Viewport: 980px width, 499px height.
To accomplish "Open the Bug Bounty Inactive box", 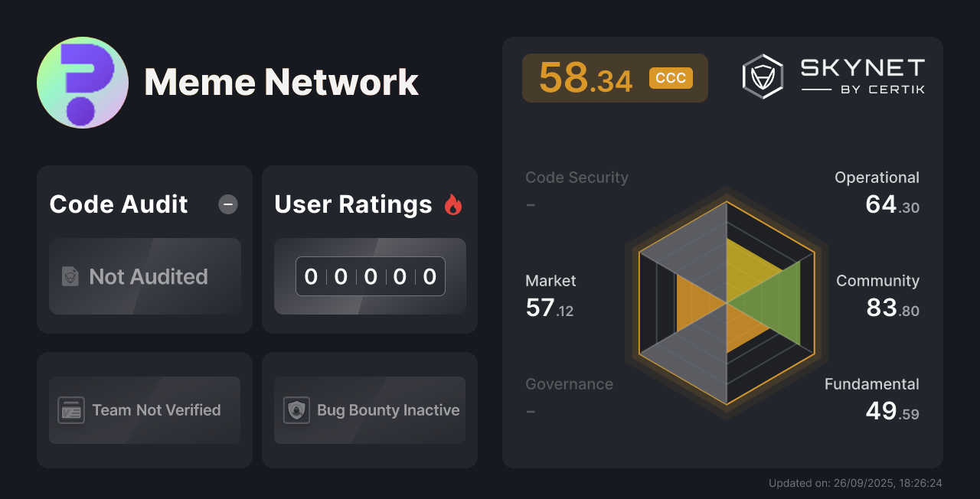I will (x=370, y=410).
